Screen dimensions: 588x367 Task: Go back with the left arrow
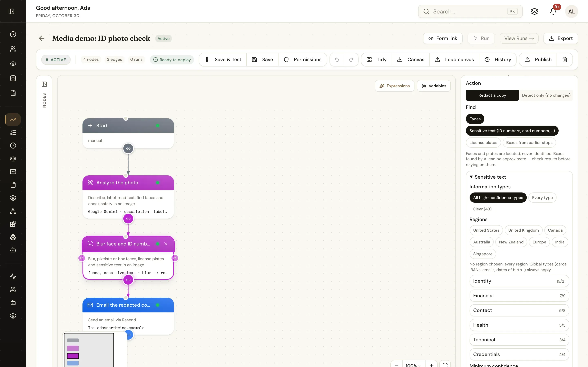[x=42, y=38]
